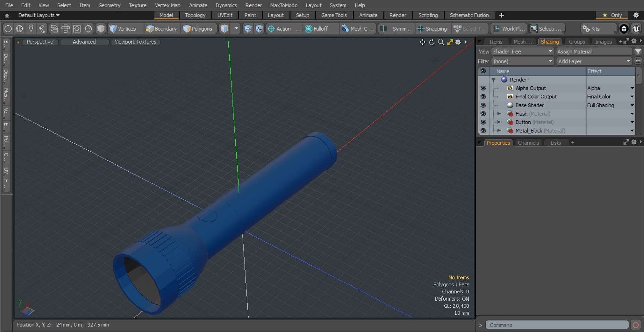Click the Items mode cube icon
Viewport: 644px width, 332px height.
coord(224,29)
